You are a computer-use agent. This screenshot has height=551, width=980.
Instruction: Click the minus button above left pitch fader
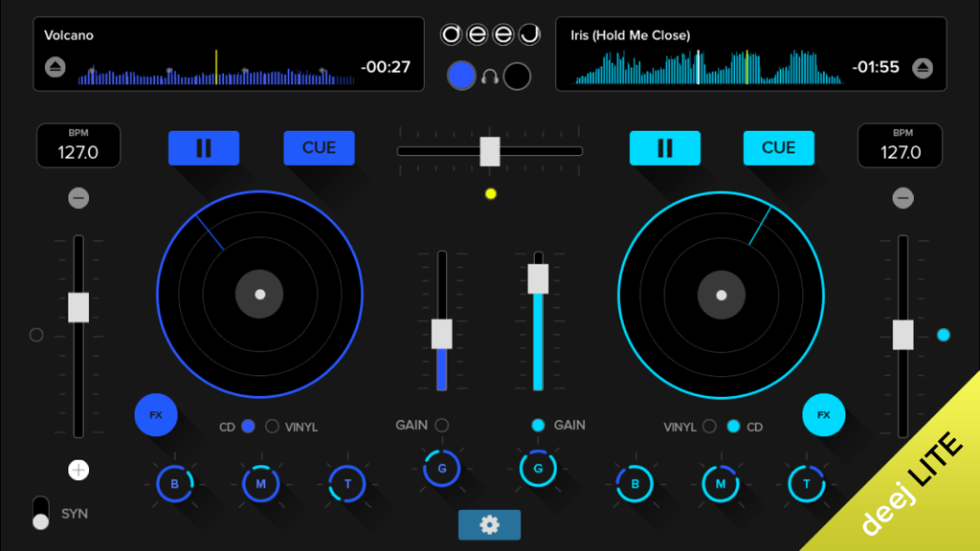78,198
